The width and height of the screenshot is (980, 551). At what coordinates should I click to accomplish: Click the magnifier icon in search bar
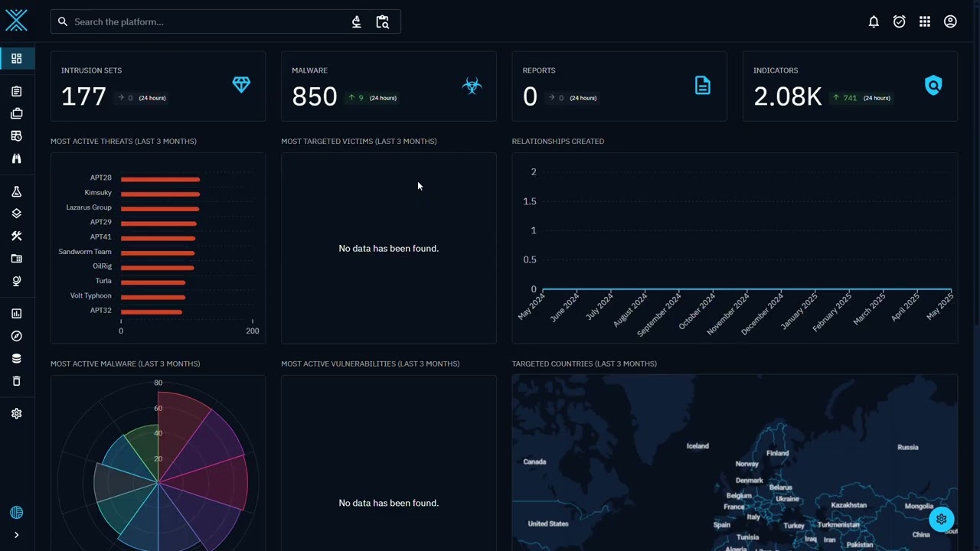point(63,21)
